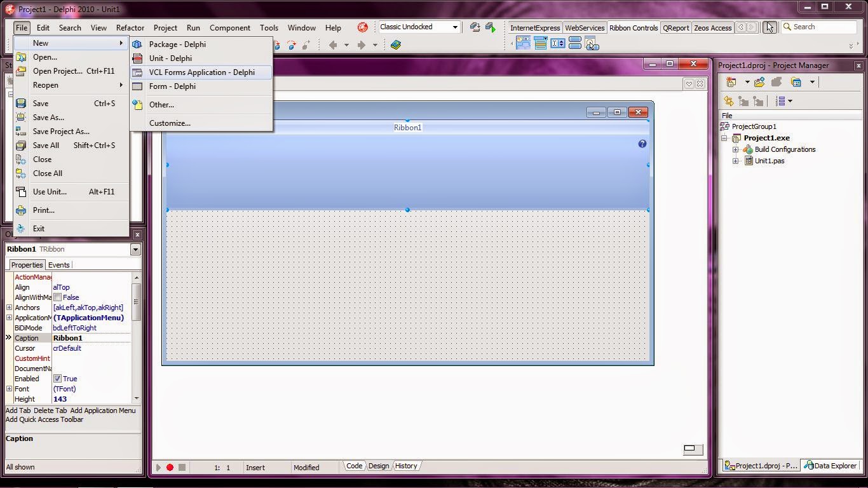This screenshot has height=488, width=868.
Task: Click the Save disk icon in File menu
Action: tap(21, 104)
